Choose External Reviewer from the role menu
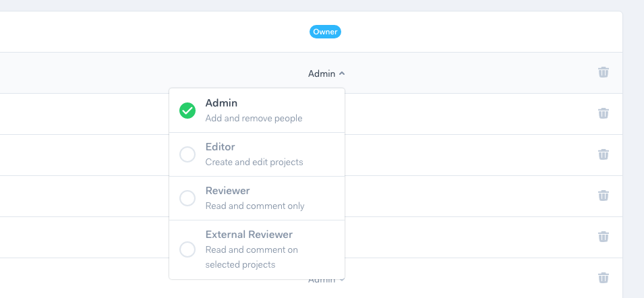The width and height of the screenshot is (644, 298). (257, 249)
